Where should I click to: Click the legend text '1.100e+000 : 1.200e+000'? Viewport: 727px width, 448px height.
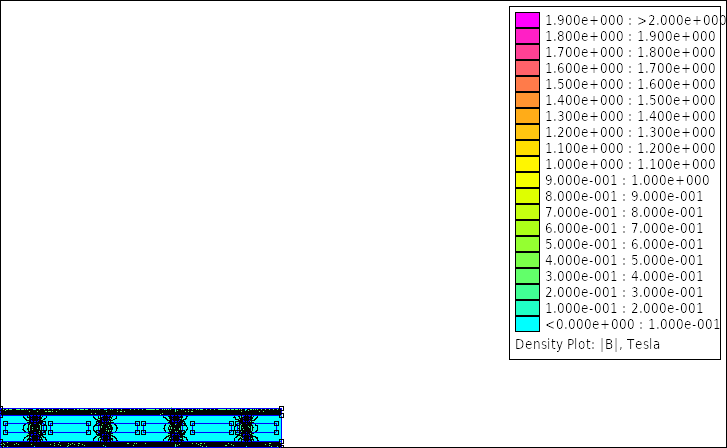point(631,148)
